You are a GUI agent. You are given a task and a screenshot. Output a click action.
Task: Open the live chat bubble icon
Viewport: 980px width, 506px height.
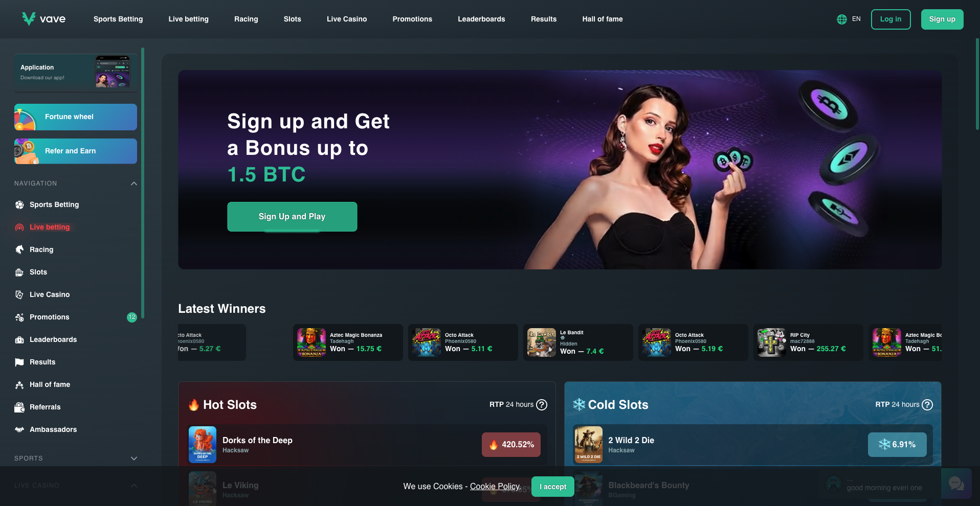tap(956, 483)
